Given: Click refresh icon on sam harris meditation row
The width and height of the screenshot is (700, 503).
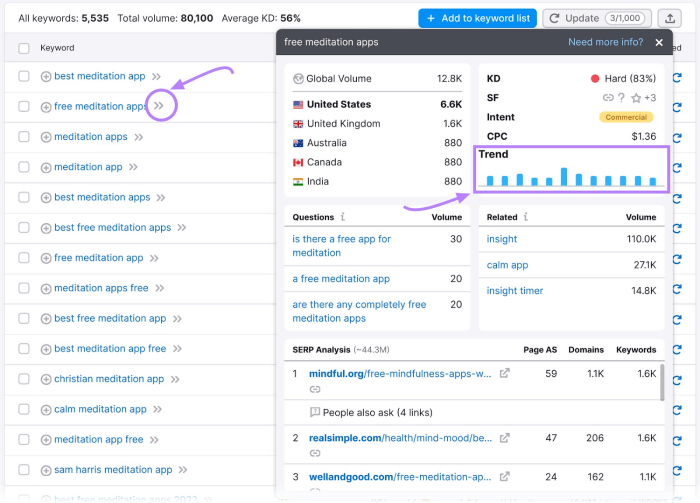Looking at the screenshot, I should (x=677, y=470).
